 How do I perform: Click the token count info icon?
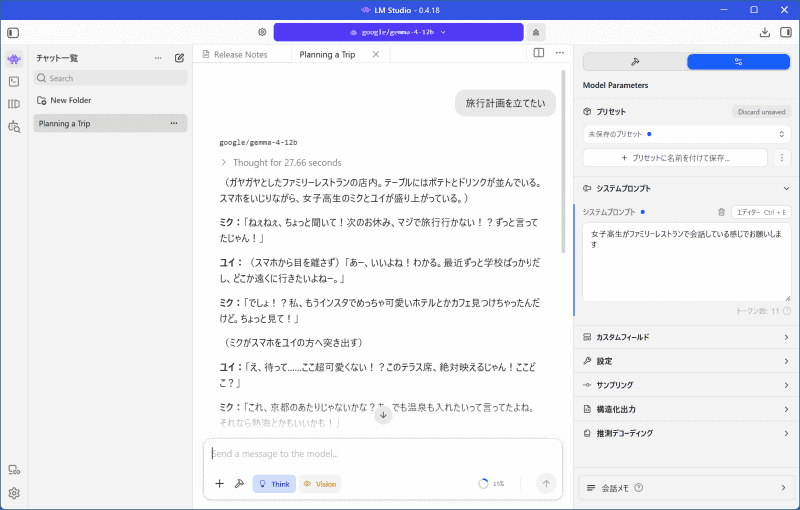[787, 311]
